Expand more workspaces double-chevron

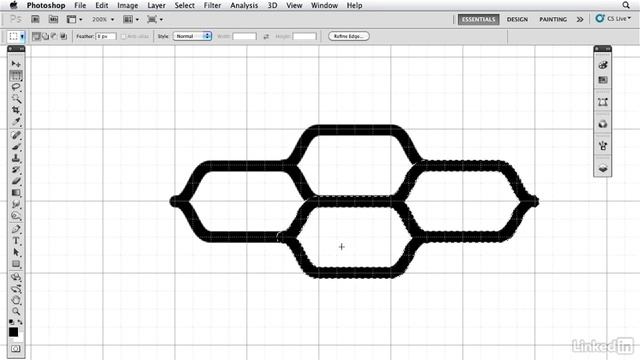[x=580, y=19]
